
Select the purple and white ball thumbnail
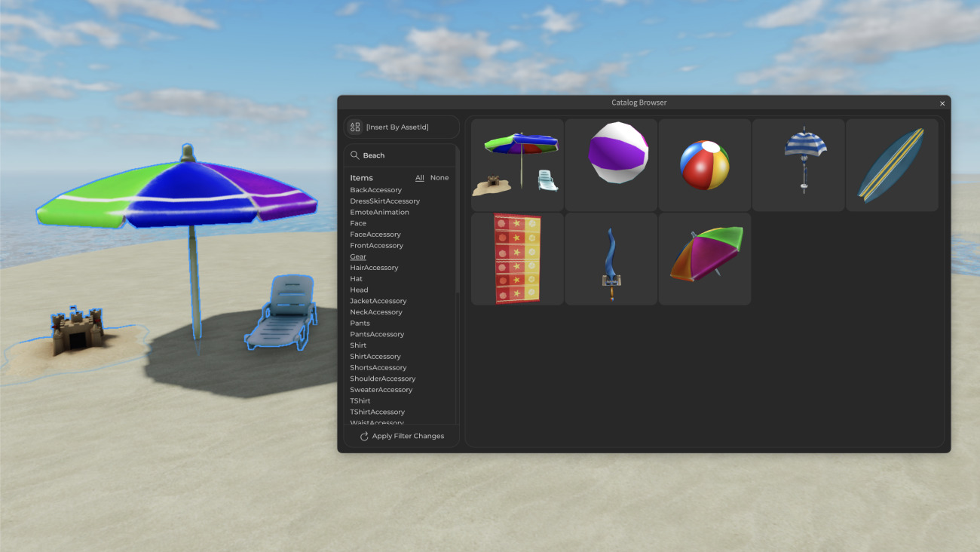pos(611,164)
